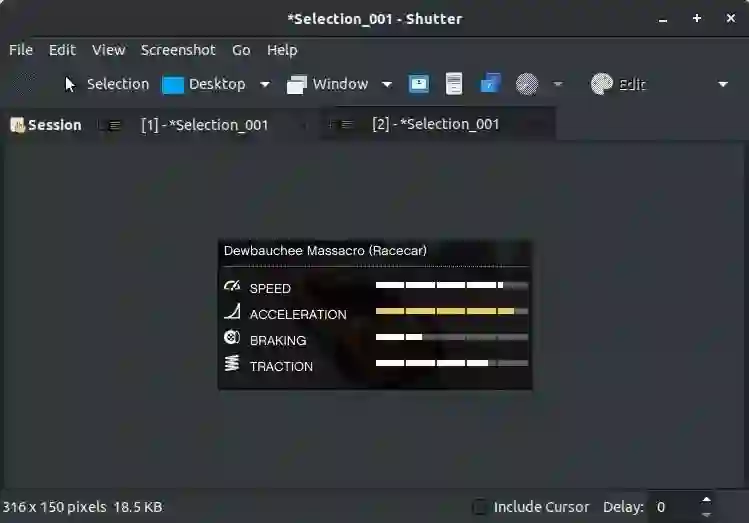
Task: Switch to tab [2] - *Selection_001
Action: (x=436, y=124)
